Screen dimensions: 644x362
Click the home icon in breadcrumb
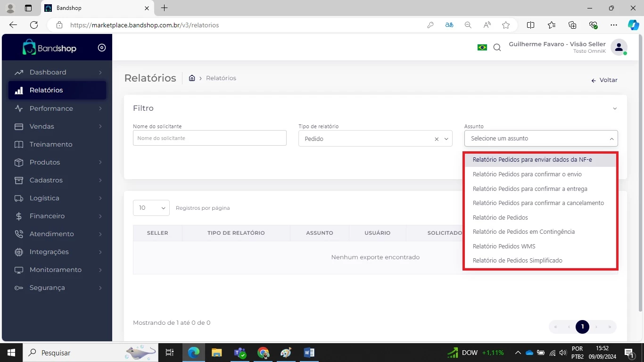(192, 78)
